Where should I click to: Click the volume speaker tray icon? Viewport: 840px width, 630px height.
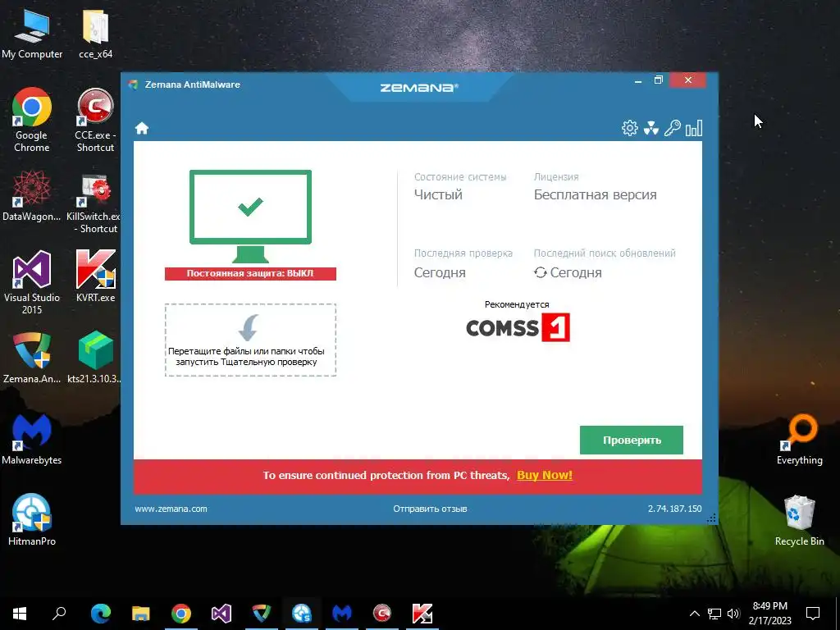733,614
